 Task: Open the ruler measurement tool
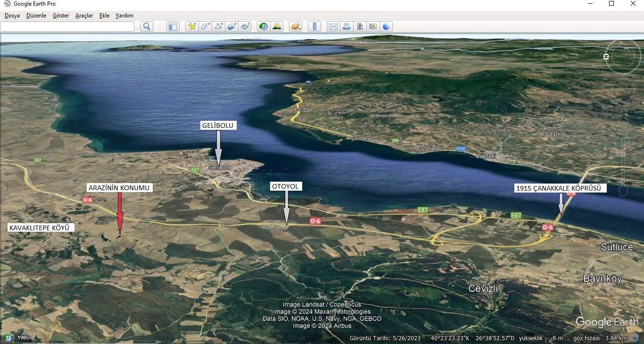pos(314,26)
